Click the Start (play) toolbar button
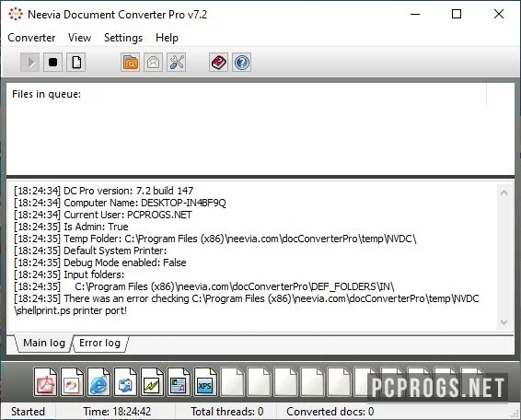The height and width of the screenshot is (420, 521). point(29,63)
